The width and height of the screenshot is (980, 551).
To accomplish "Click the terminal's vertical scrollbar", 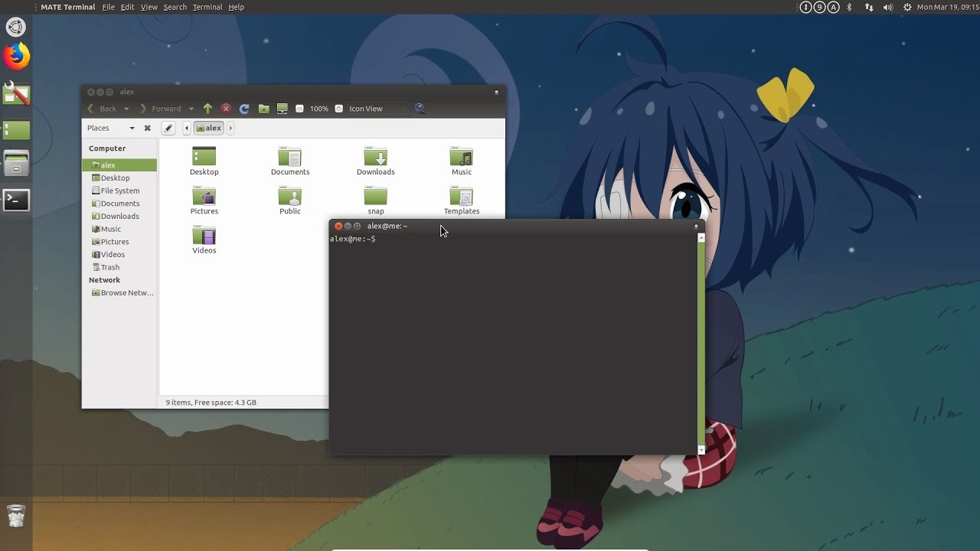I will click(701, 343).
